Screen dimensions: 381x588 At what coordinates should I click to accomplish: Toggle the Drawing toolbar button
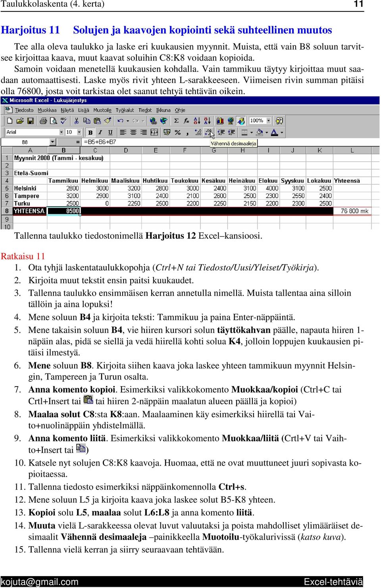point(241,121)
